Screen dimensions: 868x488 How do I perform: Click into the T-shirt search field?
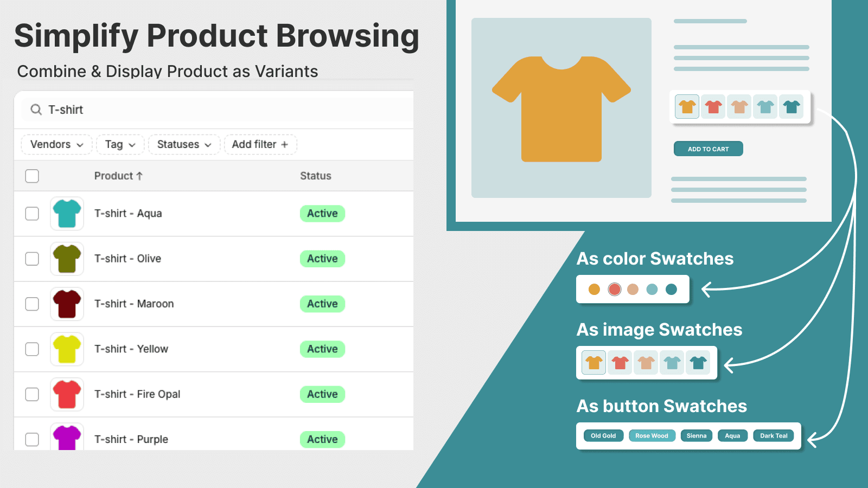point(217,110)
